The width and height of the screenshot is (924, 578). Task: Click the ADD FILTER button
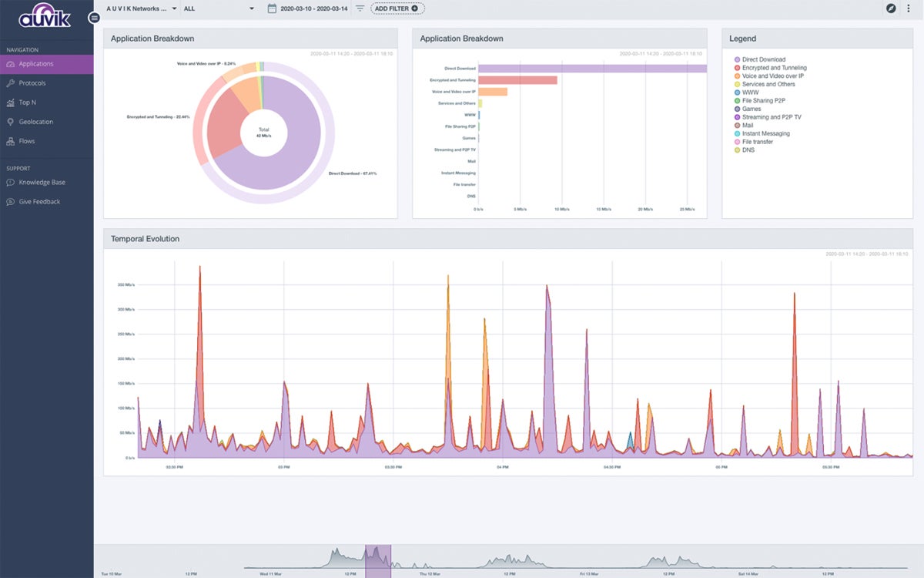396,8
